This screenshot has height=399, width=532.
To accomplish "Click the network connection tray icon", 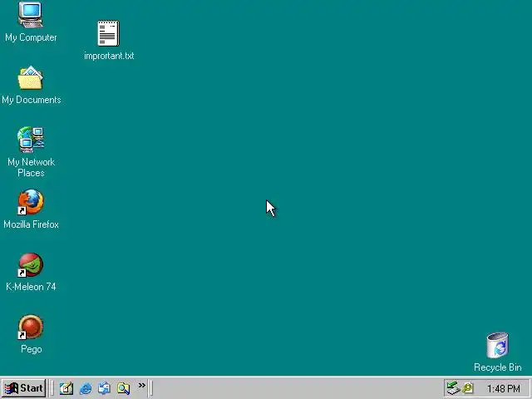I will click(x=452, y=388).
